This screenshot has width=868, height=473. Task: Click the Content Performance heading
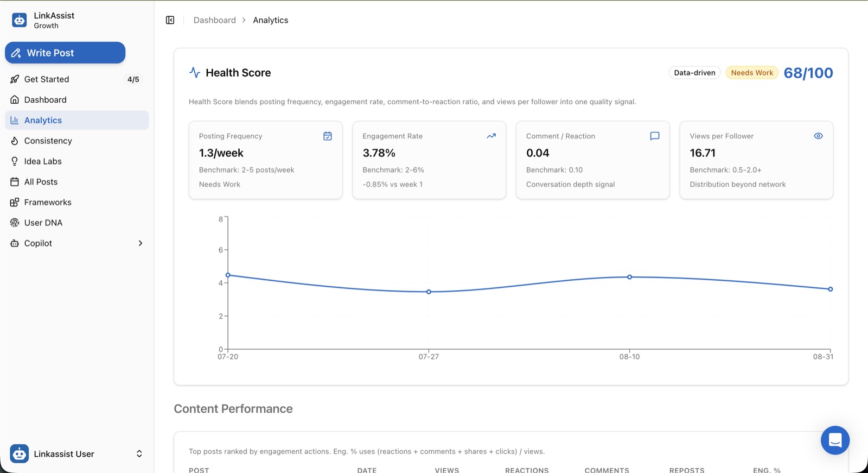(233, 409)
